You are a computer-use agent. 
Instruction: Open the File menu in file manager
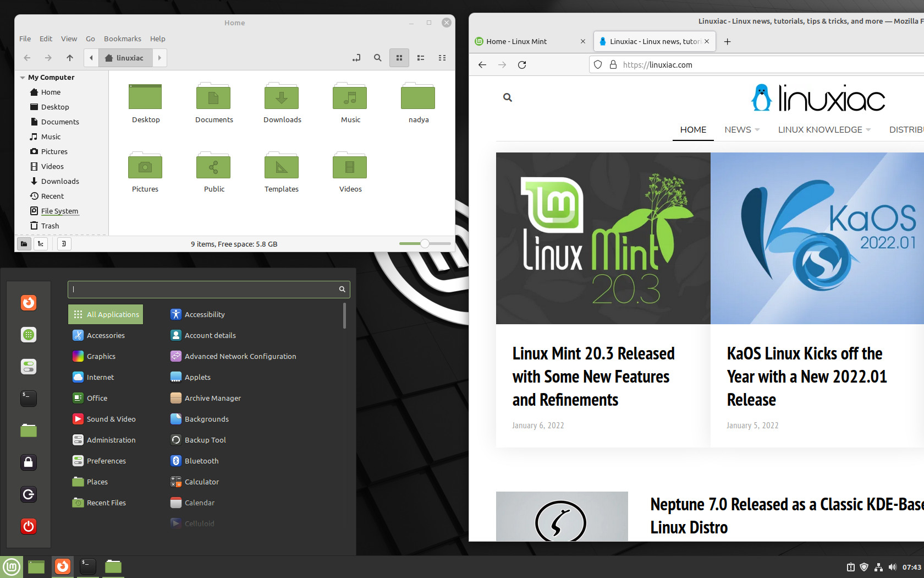(25, 39)
